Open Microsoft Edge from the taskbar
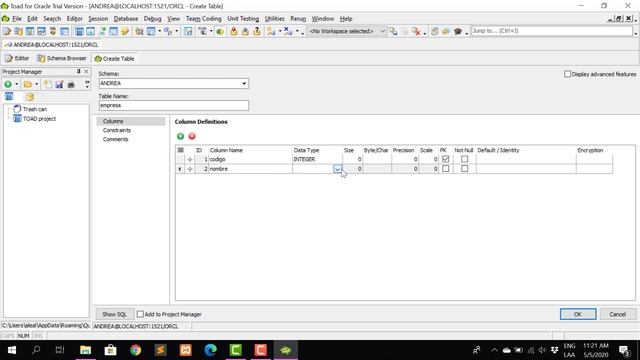This screenshot has width=640, height=360. tap(211, 350)
